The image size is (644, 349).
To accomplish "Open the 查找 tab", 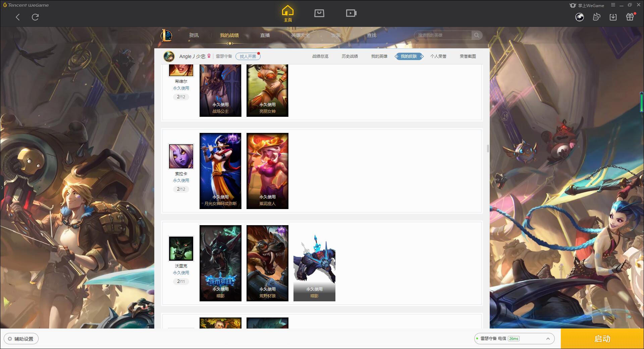I will (372, 35).
